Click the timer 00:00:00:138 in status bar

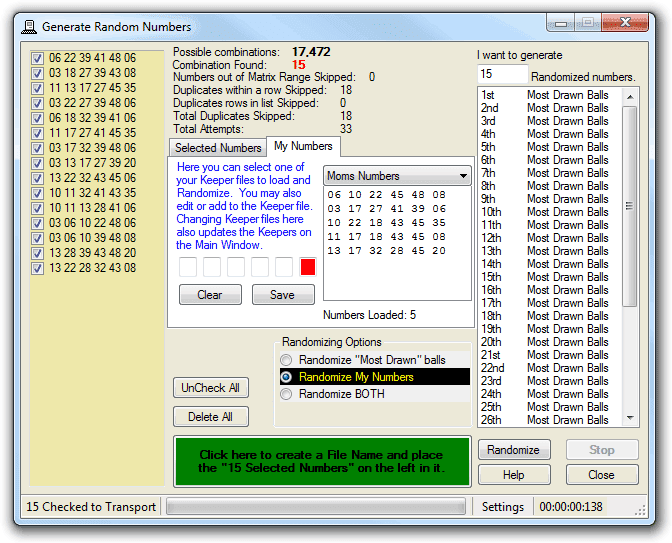click(x=571, y=507)
